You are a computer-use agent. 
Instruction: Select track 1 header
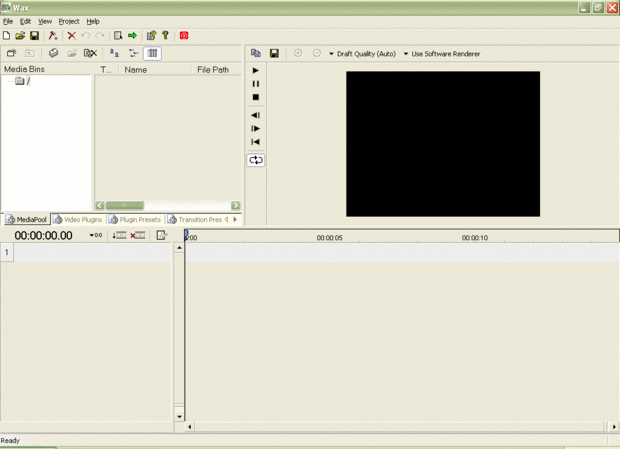(7, 252)
